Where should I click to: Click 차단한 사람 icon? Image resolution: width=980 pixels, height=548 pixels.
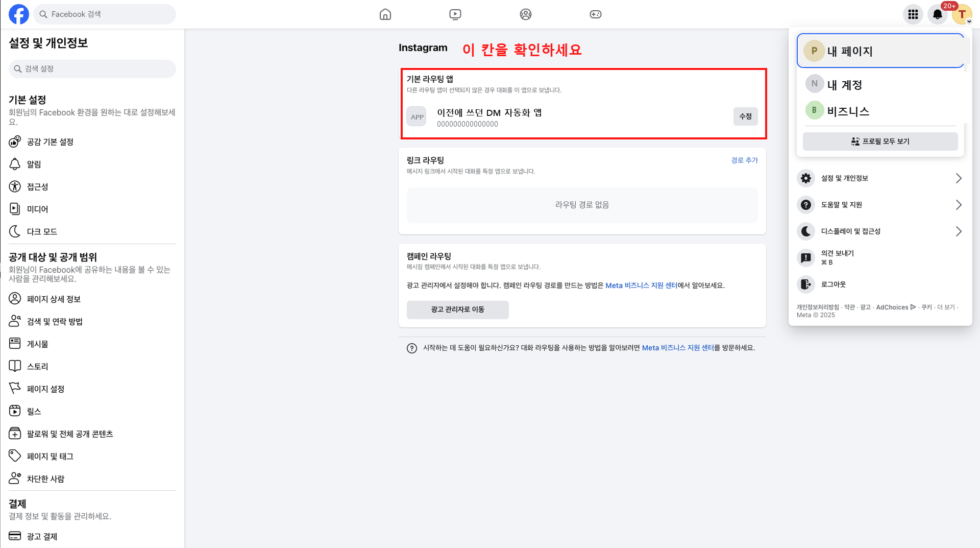coord(15,479)
